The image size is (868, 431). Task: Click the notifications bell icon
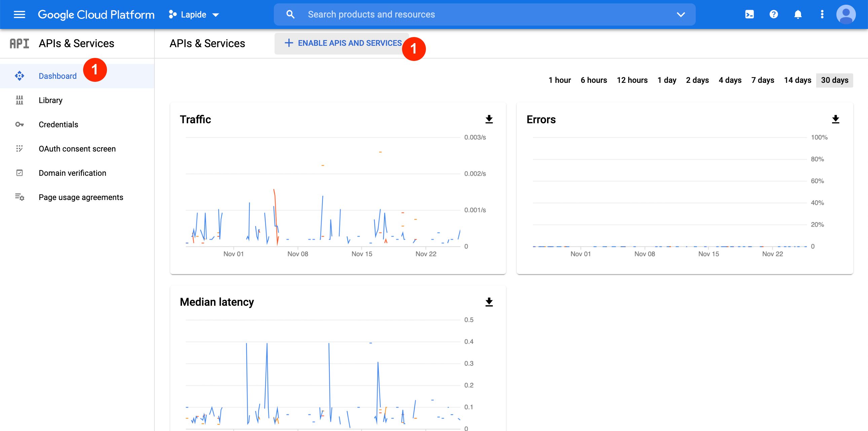pos(798,14)
